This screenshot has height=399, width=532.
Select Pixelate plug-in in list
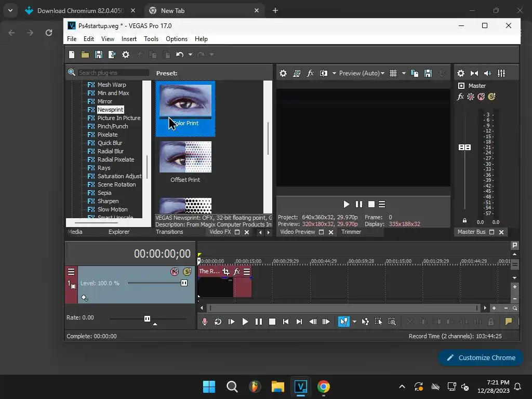click(107, 135)
